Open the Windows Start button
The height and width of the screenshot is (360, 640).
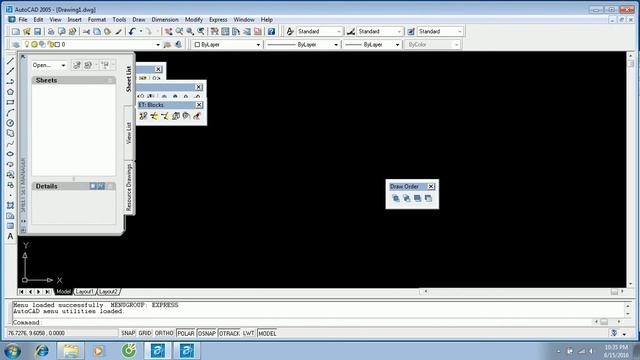click(12, 351)
